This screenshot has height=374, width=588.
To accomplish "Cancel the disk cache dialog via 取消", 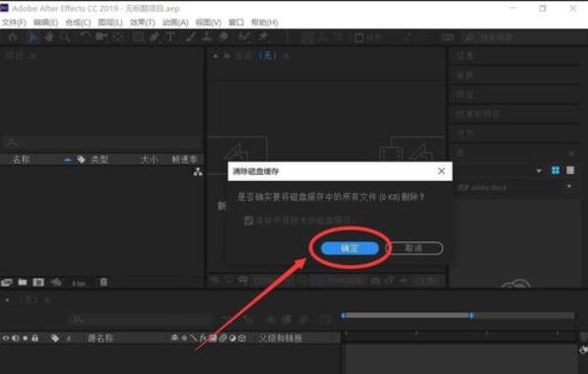I will pyautogui.click(x=415, y=248).
